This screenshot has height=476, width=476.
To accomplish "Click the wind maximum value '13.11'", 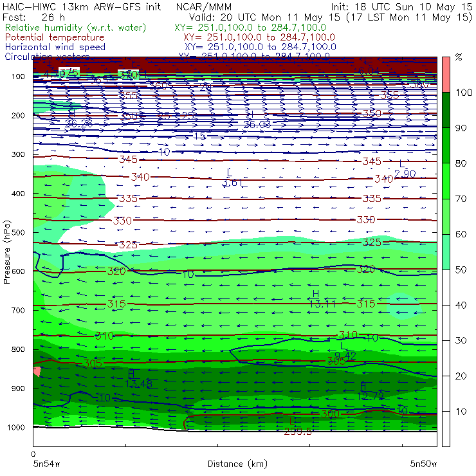I will (322, 304).
